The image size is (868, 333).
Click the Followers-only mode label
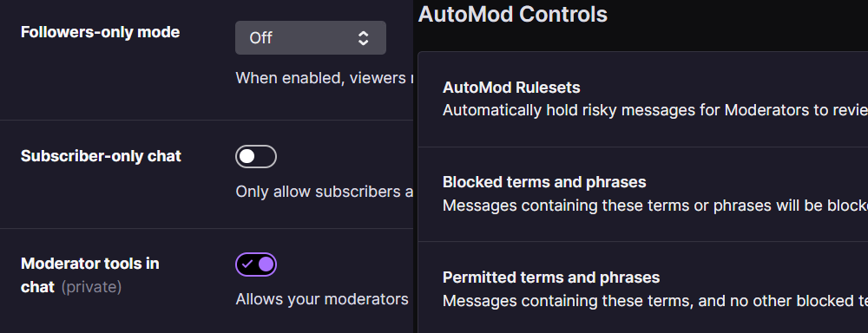click(100, 32)
